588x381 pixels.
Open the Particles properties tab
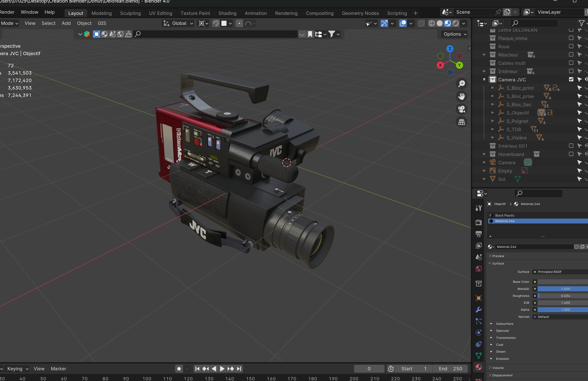(479, 321)
